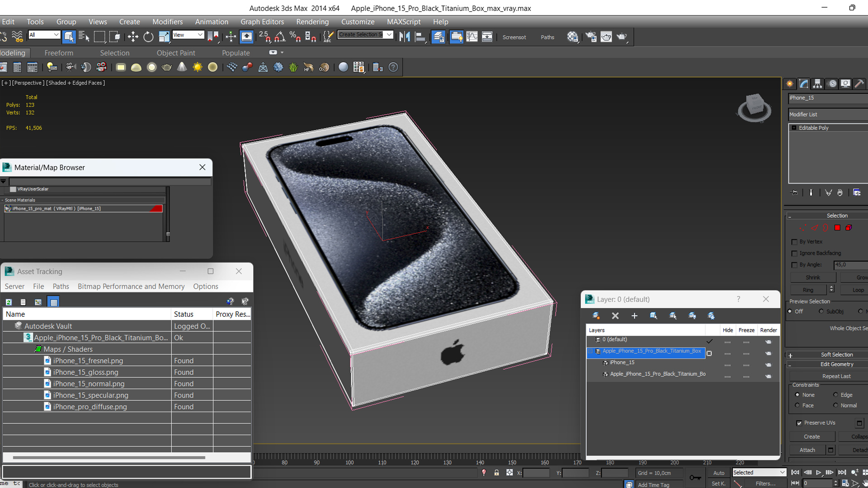The image size is (868, 488).
Task: Click the Attach button
Action: point(807,450)
